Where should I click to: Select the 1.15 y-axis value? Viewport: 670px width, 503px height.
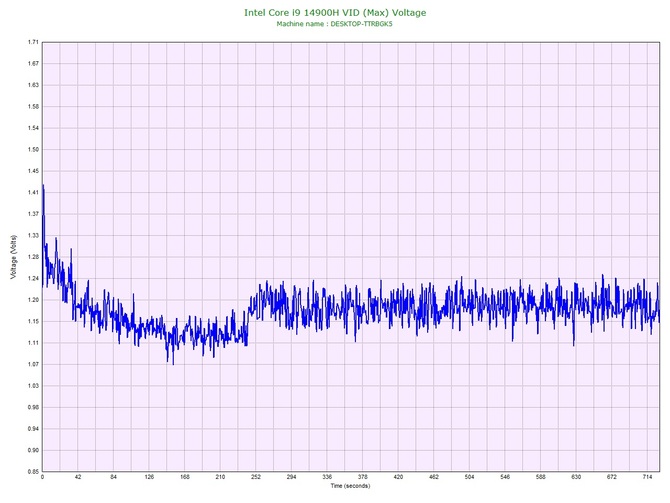pos(33,321)
